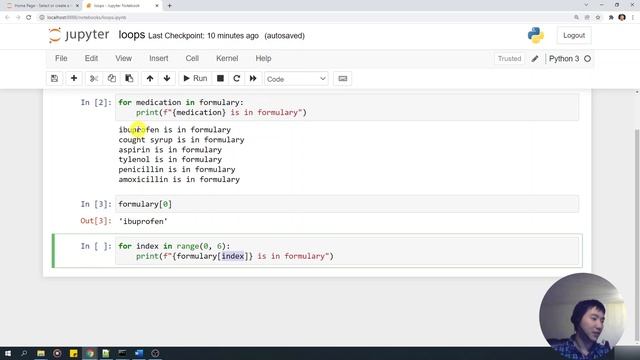Click the Last Checkpoint status text
The width and height of the screenshot is (640, 360).
point(203,36)
